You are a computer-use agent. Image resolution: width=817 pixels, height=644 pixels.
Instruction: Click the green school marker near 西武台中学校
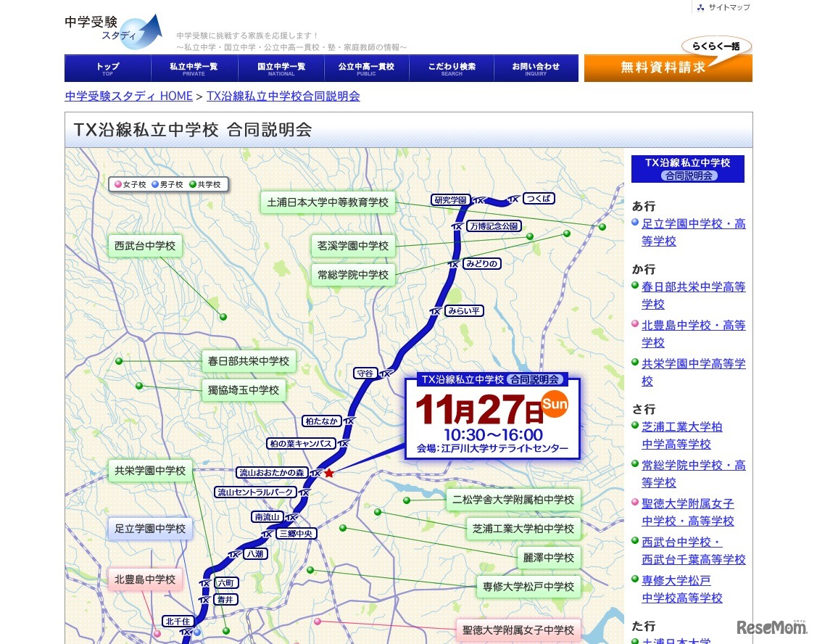point(223,317)
